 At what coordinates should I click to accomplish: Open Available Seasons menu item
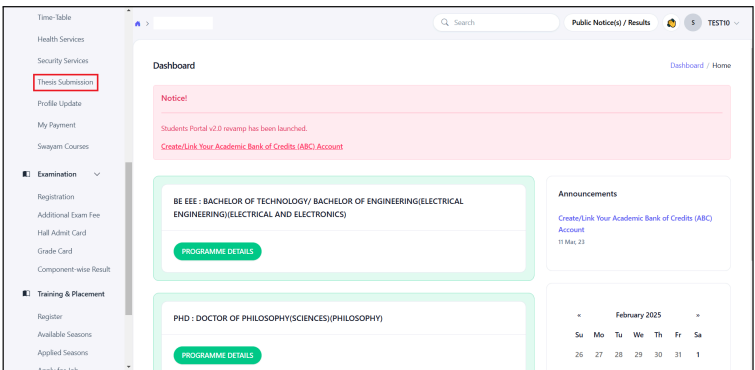(x=65, y=335)
